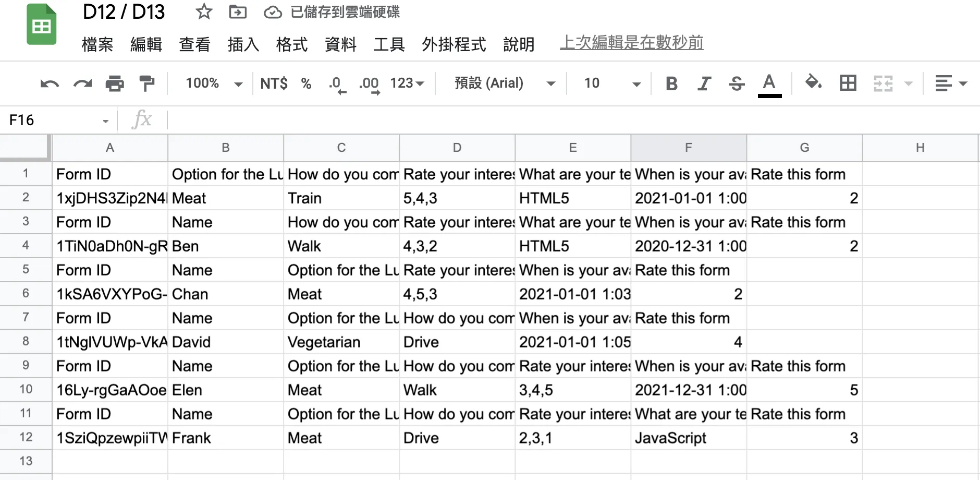This screenshot has height=480, width=980.
Task: Apply percent format icon
Action: (305, 83)
